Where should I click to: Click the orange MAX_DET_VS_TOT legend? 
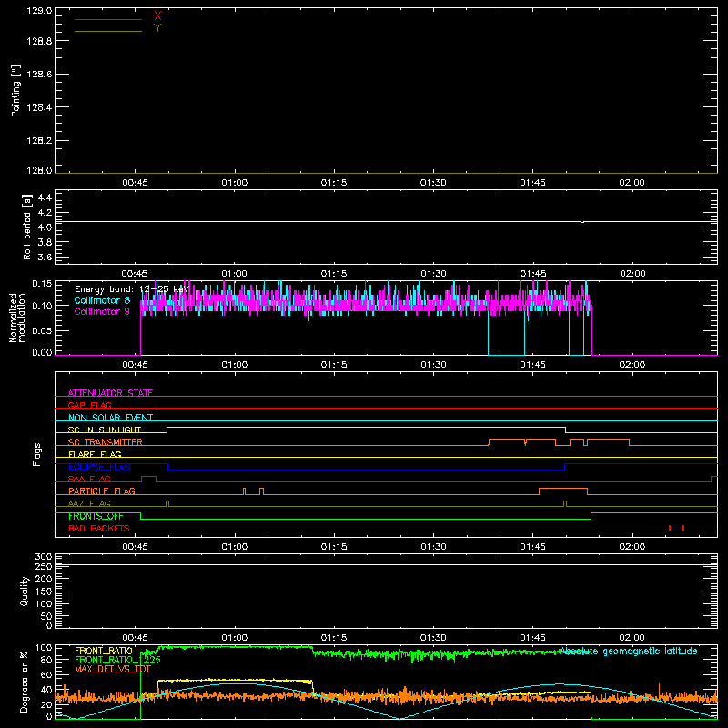point(113,669)
